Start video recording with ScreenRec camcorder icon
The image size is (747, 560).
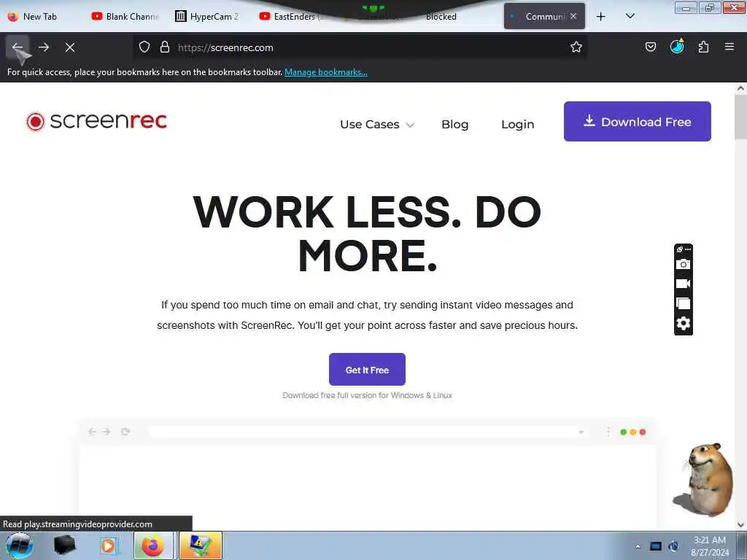click(x=683, y=284)
